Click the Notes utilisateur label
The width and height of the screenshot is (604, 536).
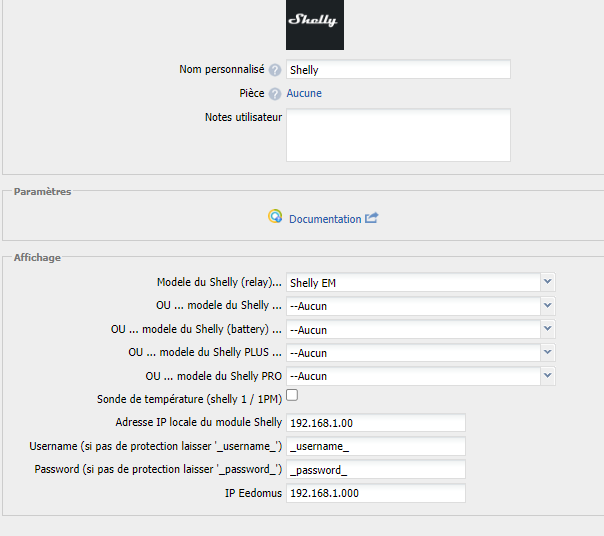coord(243,117)
